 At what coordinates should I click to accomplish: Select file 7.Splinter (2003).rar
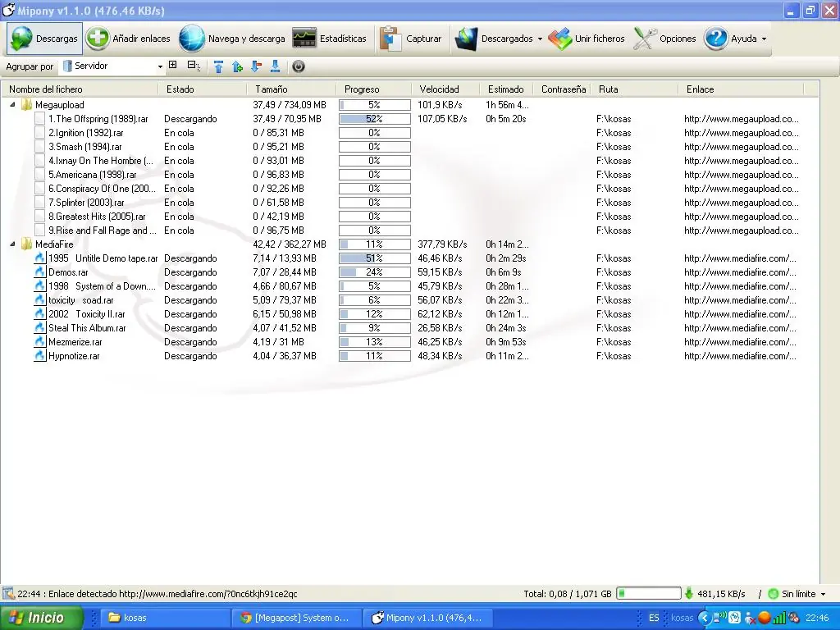86,203
